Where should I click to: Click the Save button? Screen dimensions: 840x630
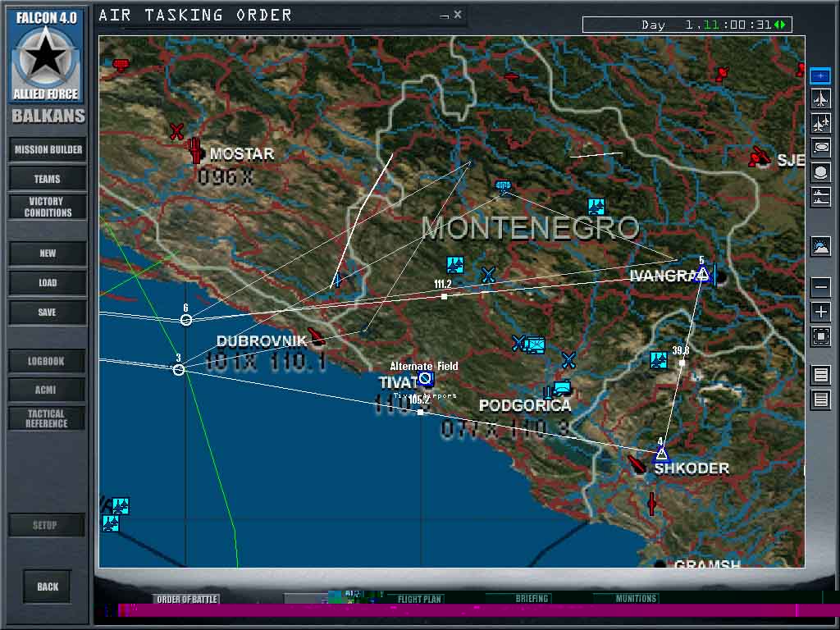tap(48, 312)
